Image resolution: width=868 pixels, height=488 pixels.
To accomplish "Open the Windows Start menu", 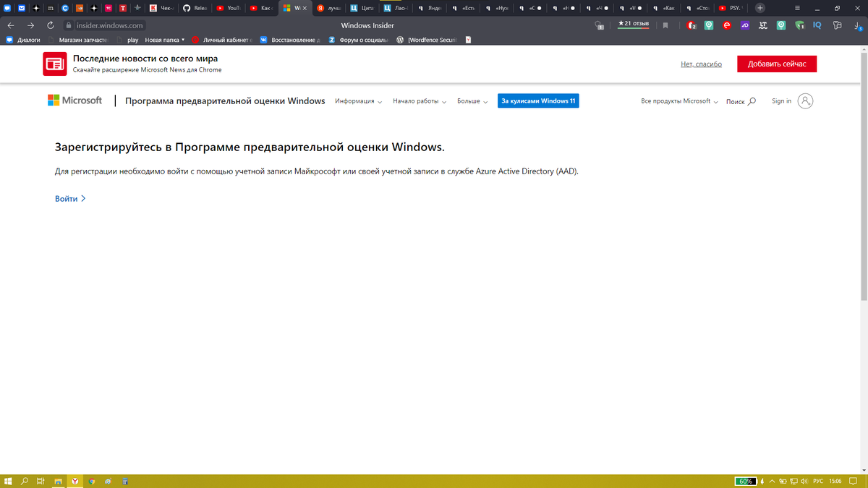I will click(8, 481).
